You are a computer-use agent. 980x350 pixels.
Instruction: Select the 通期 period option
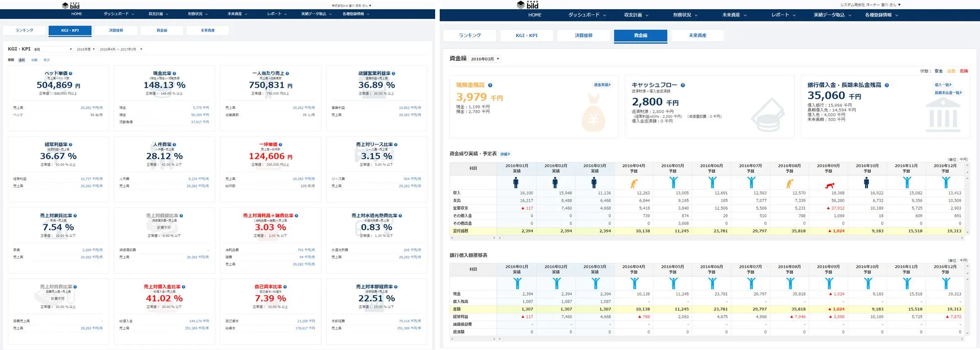(21, 60)
